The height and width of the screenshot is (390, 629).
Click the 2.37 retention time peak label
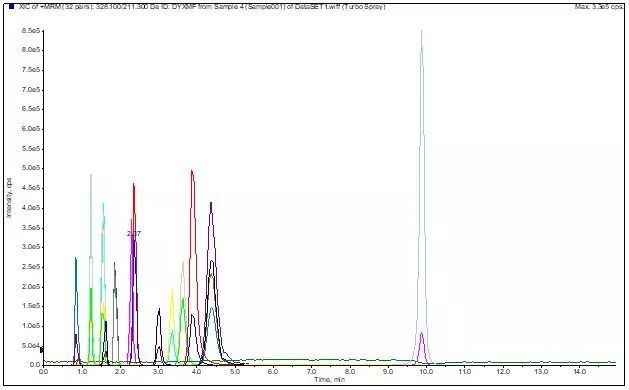click(x=134, y=234)
